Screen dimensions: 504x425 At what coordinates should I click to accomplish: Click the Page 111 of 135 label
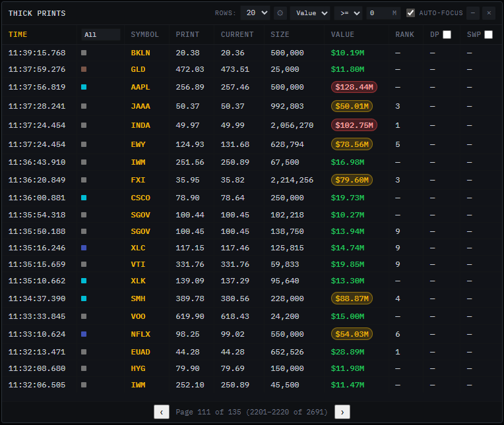pyautogui.click(x=251, y=412)
